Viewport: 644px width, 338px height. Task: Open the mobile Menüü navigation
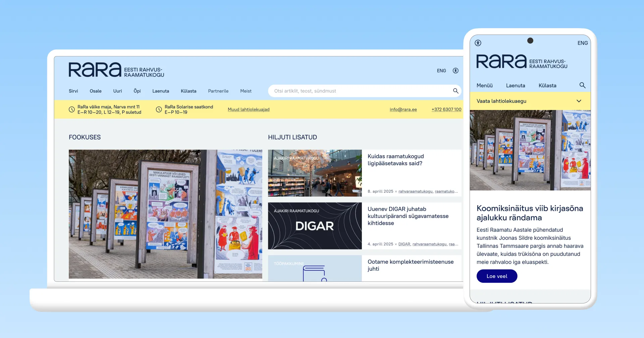[484, 86]
